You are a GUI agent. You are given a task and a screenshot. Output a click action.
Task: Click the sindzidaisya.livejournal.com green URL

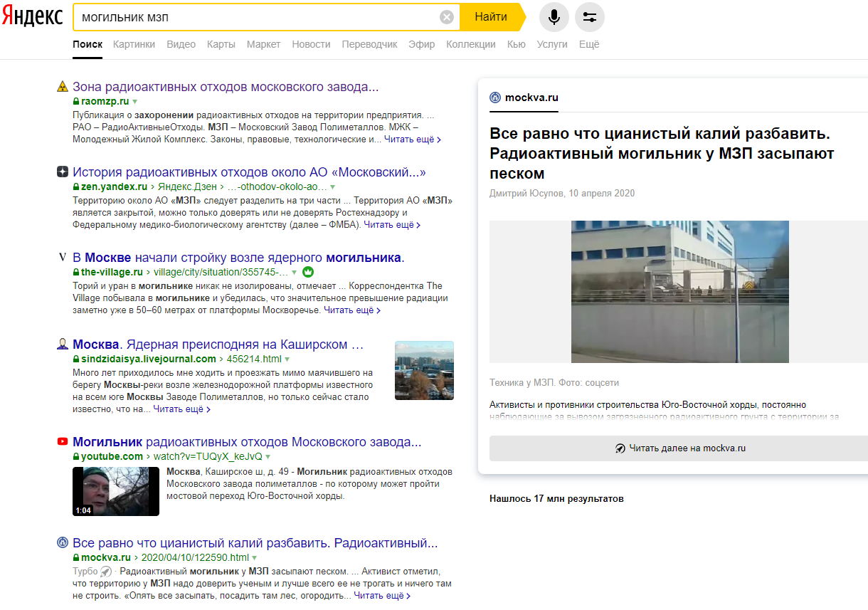149,359
